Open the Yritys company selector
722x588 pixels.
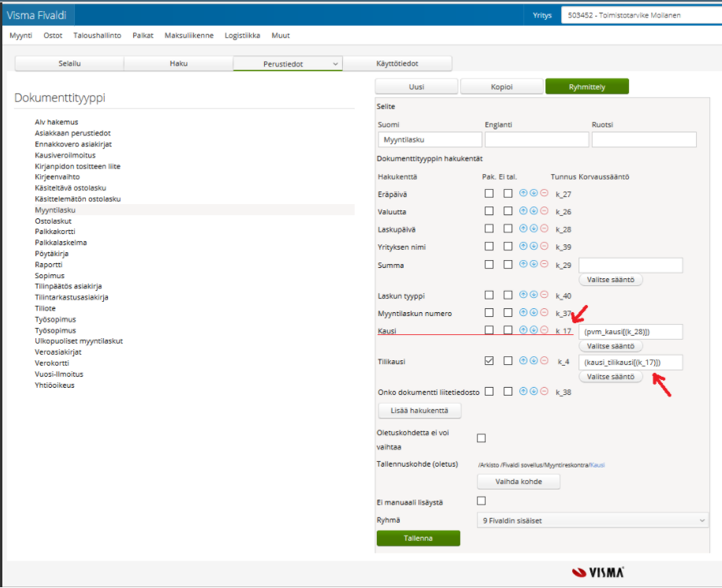tap(641, 15)
